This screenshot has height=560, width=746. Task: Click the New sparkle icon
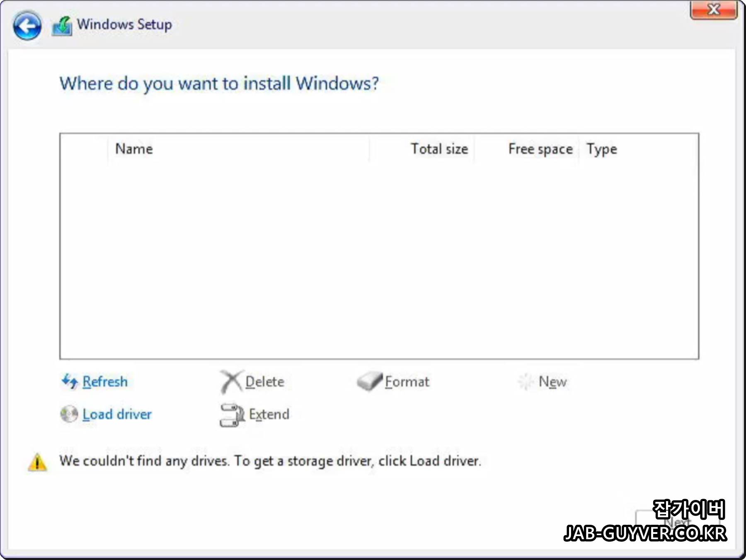(526, 381)
